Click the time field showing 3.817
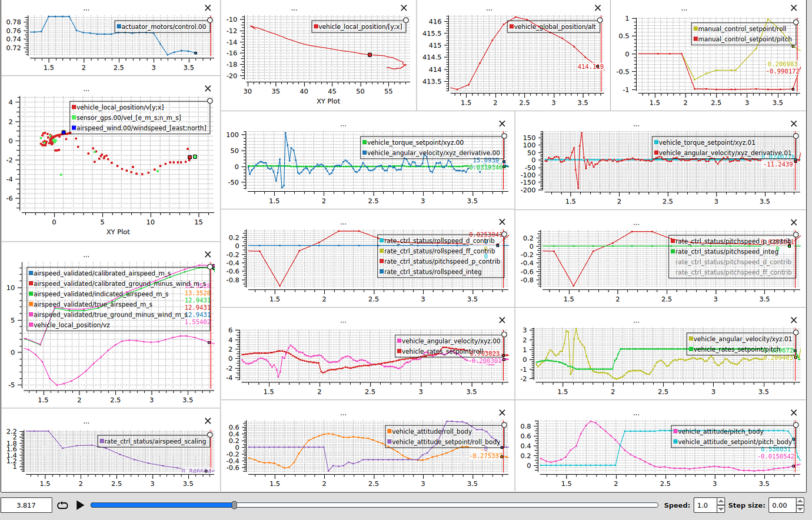Viewport: 812px width, 520px height. (x=26, y=505)
